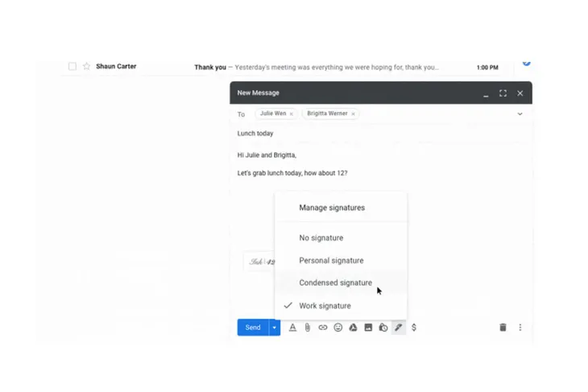Image resolution: width=588 pixels, height=392 pixels.
Task: Discard draft with the trash icon
Action: [503, 328]
